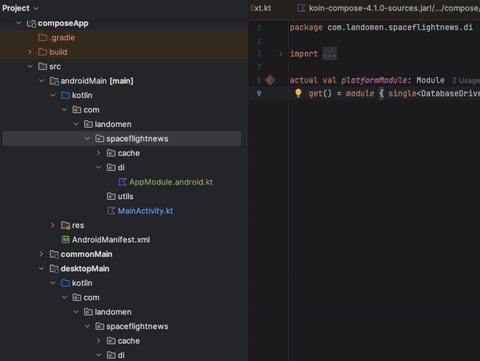
Task: Click Kotlin icon of AppModule.android.kt
Action: (122, 182)
